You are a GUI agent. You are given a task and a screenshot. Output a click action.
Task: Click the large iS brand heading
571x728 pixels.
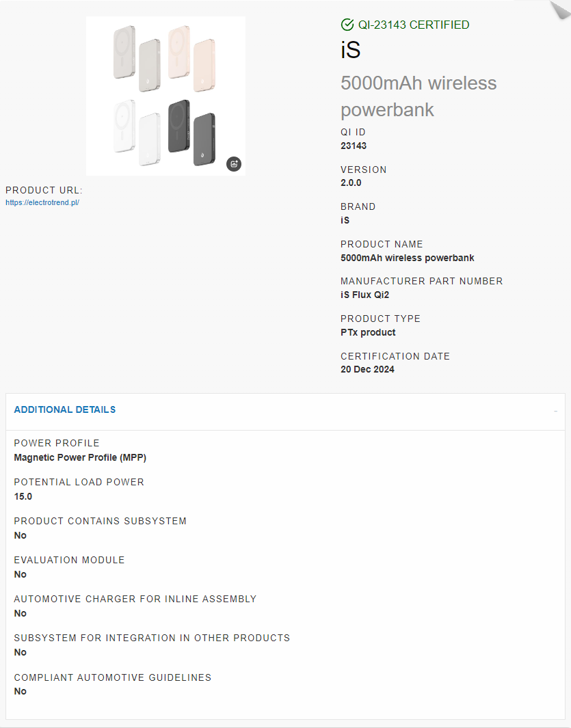[351, 50]
